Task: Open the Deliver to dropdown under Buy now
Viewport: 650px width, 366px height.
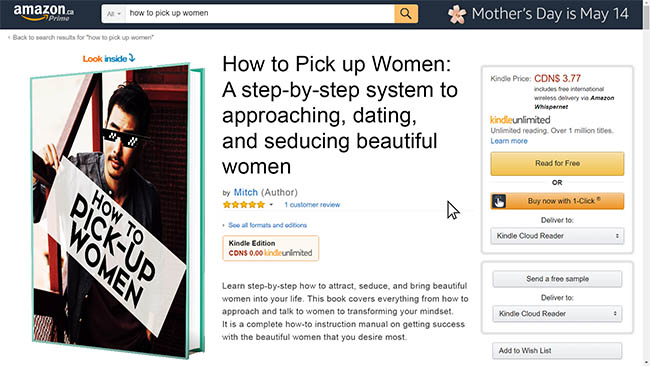Action: (557, 236)
